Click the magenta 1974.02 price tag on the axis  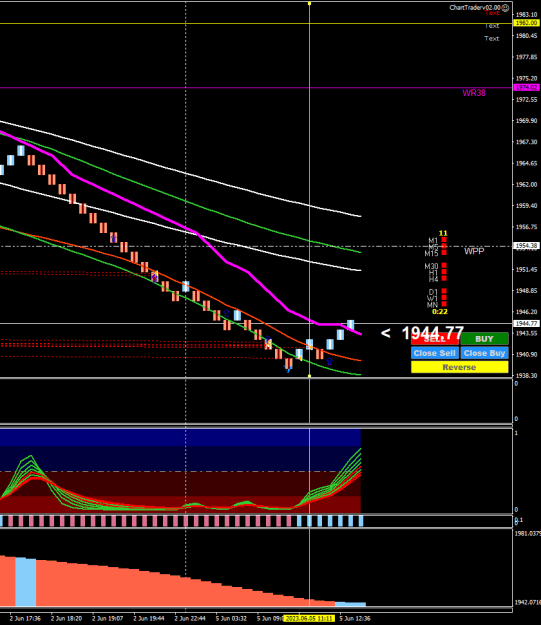[526, 87]
